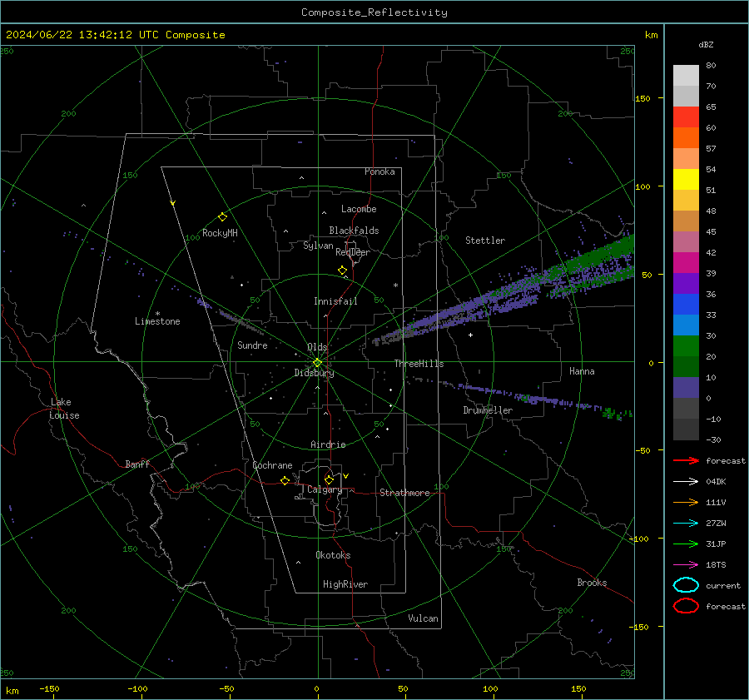Click the Okotoks label
This screenshot has height=700, width=749.
click(333, 555)
